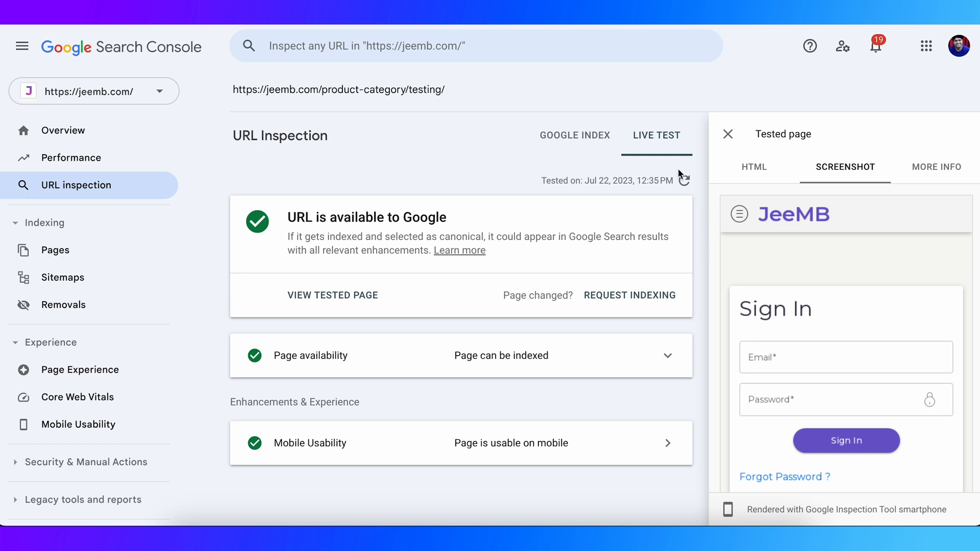This screenshot has width=980, height=551.
Task: Open the notifications bell
Action: point(876,46)
